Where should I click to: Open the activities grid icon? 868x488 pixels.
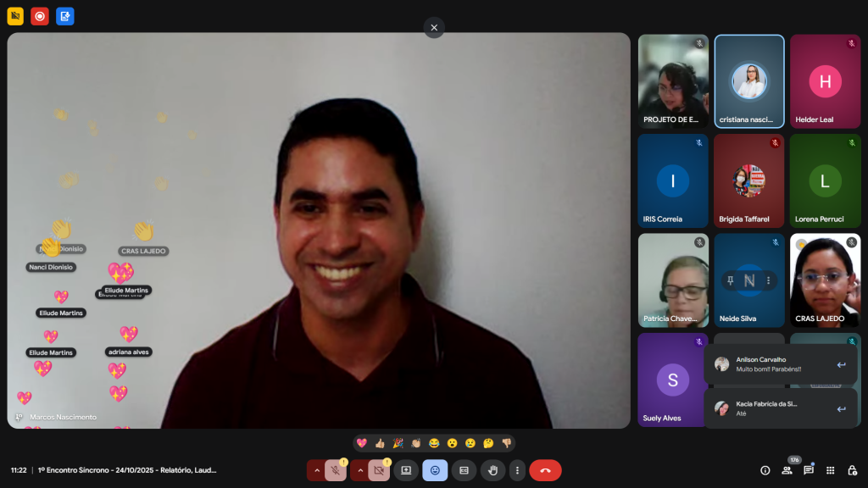(831, 470)
